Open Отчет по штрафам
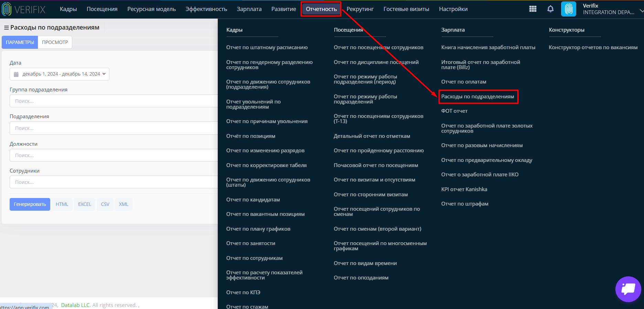The image size is (644, 309). [465, 204]
